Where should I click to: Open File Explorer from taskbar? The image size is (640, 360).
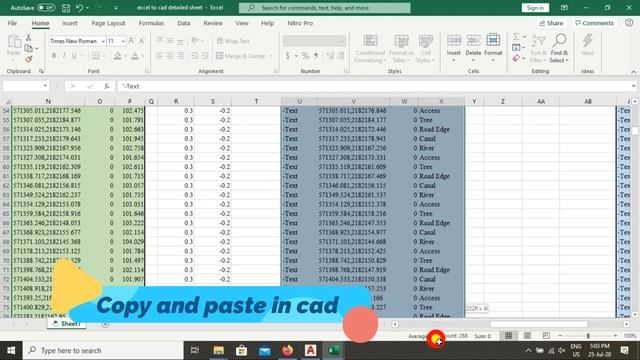218,350
